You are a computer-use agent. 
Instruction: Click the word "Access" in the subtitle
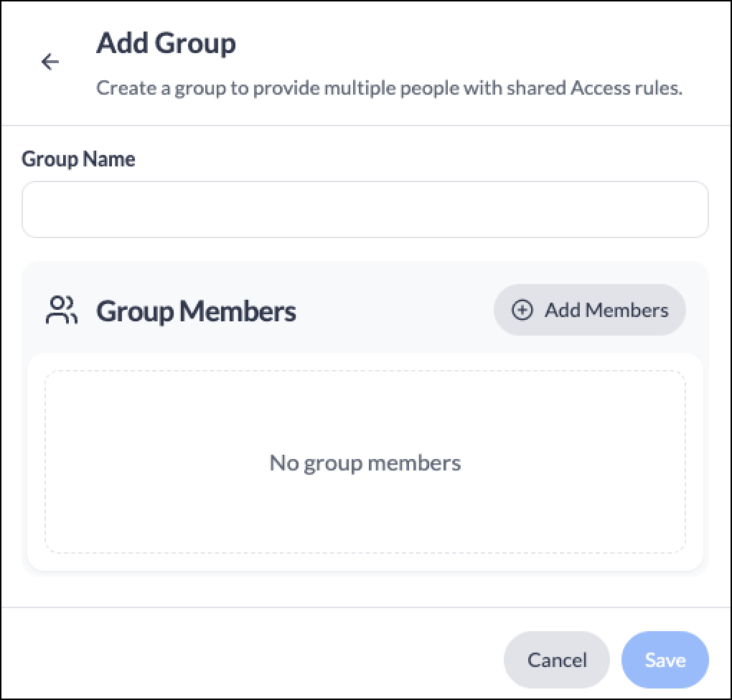pyautogui.click(x=600, y=88)
